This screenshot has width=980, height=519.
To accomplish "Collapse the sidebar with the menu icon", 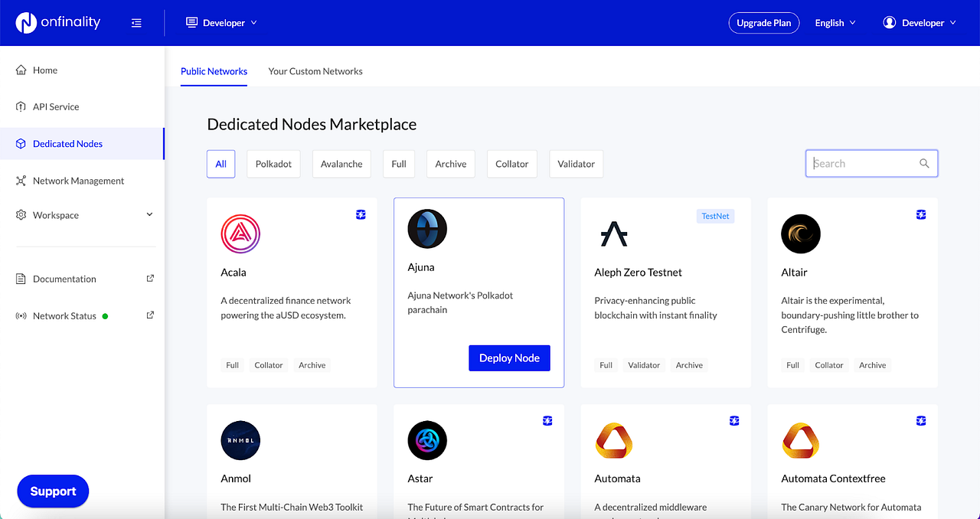I will coord(136,23).
